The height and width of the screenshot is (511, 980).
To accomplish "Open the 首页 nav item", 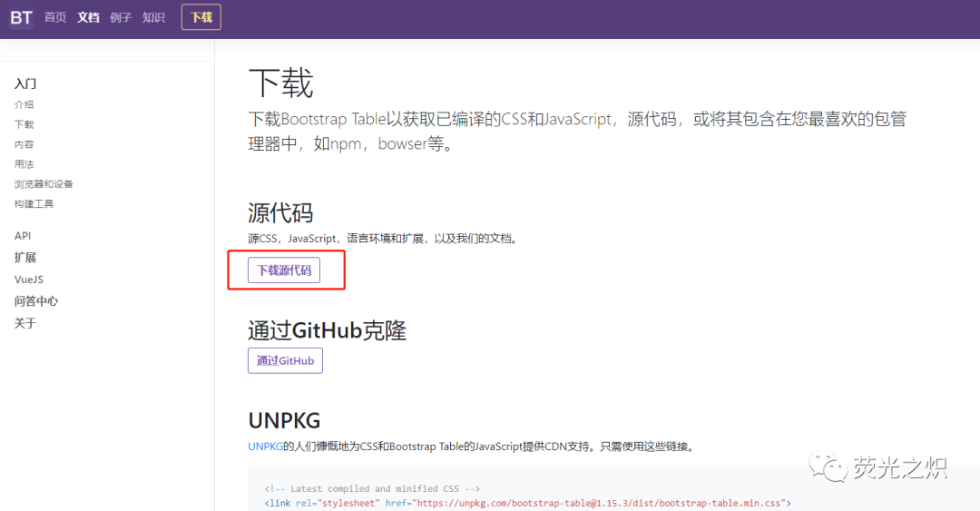I will click(x=55, y=17).
